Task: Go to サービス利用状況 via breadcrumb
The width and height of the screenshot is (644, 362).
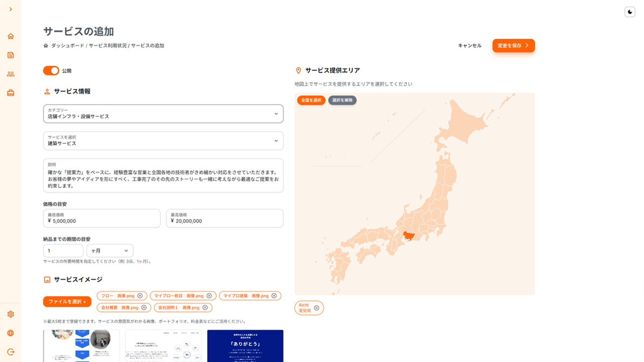Action: pyautogui.click(x=108, y=46)
